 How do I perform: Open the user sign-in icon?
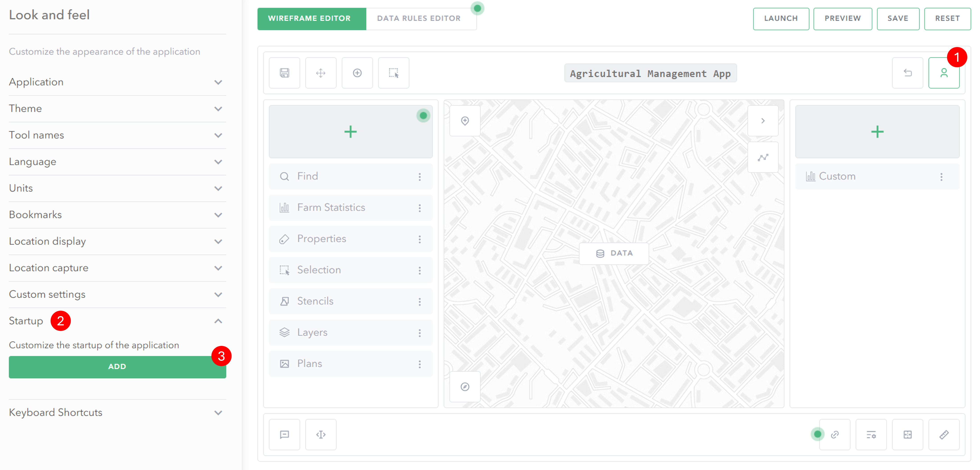tap(944, 73)
